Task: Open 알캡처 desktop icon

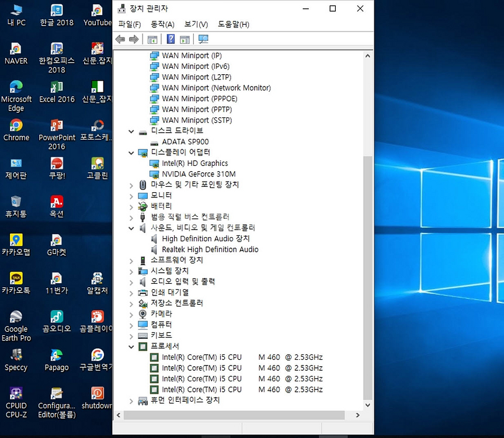Action: tap(97, 283)
